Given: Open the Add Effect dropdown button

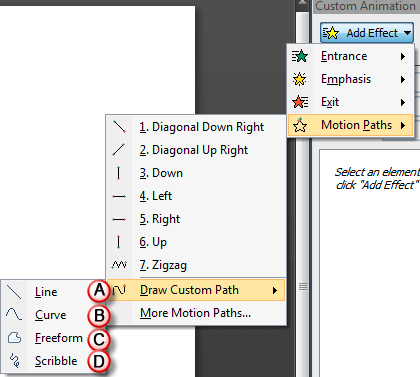Looking at the screenshot, I should click(x=367, y=33).
